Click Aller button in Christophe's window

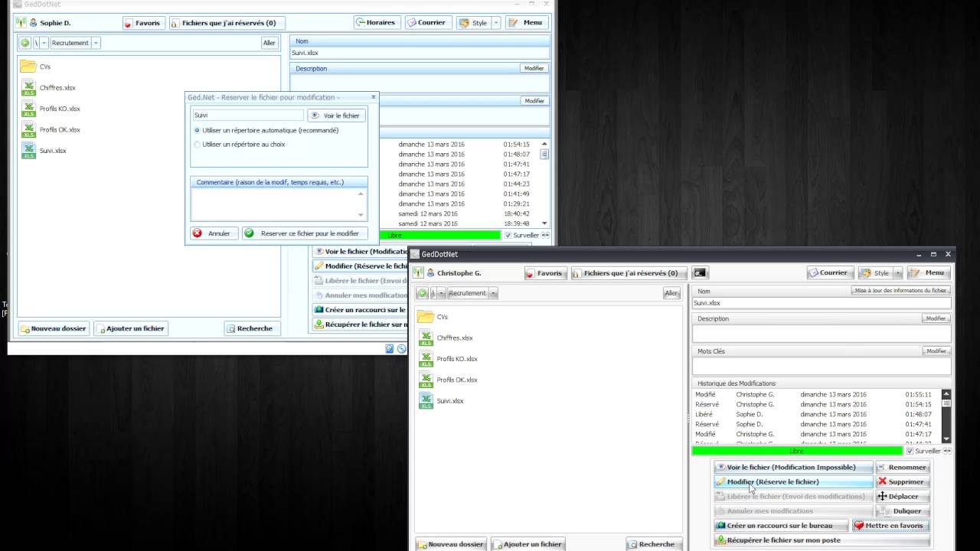point(671,293)
